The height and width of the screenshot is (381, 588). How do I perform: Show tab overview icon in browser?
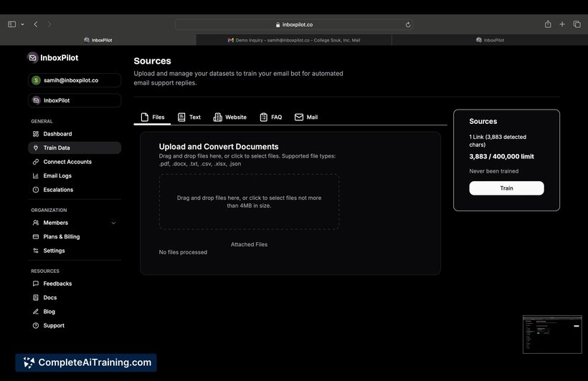click(x=577, y=24)
